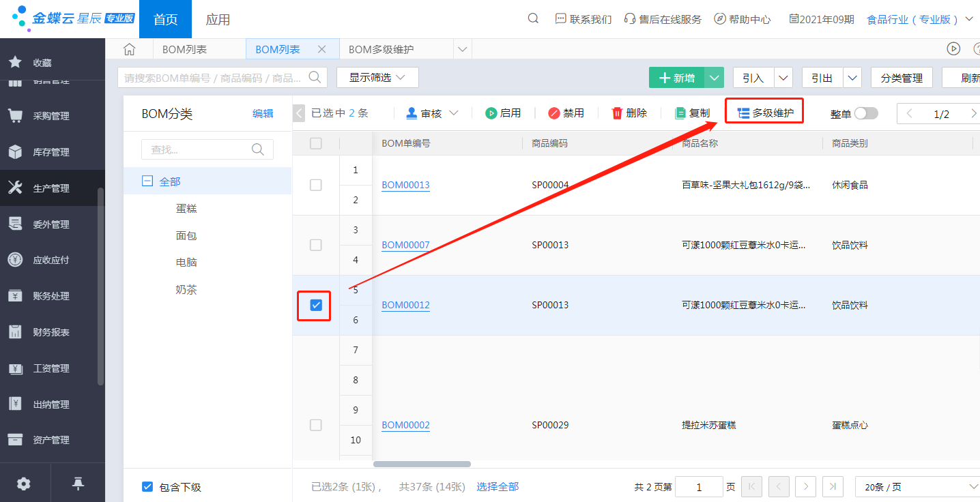980x502 pixels.
Task: Open the 帮助中心 help center
Action: coord(743,19)
